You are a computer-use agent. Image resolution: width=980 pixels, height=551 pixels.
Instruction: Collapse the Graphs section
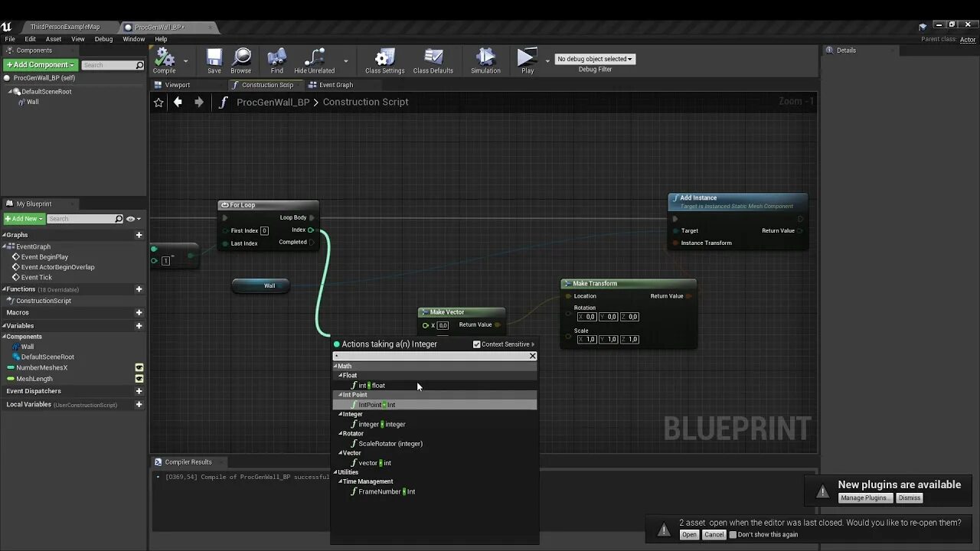(x=4, y=235)
